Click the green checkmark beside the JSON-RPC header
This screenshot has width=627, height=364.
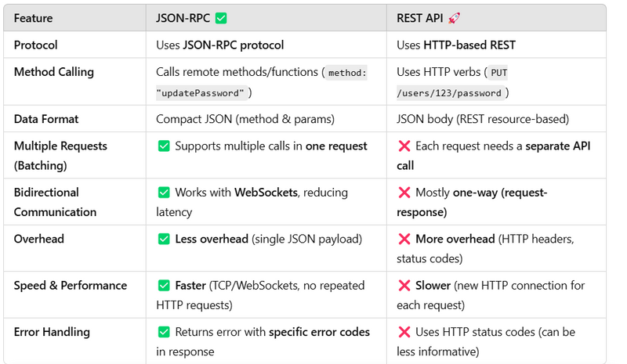(221, 18)
